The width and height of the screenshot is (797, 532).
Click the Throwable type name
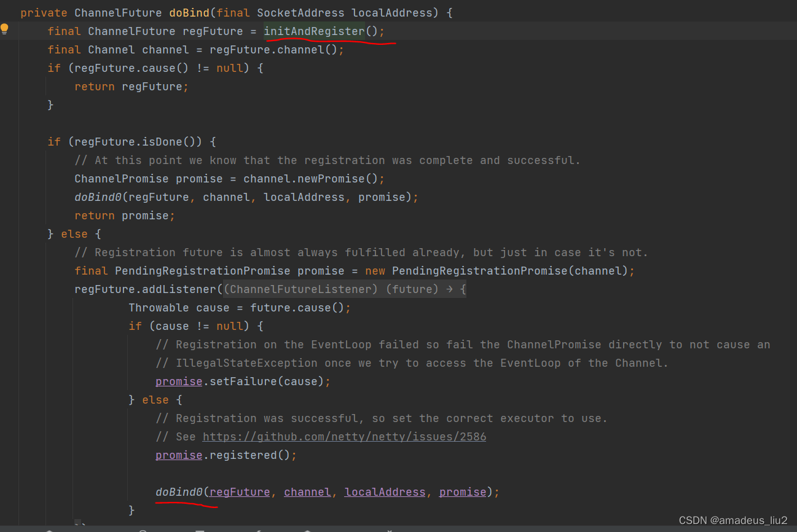159,308
